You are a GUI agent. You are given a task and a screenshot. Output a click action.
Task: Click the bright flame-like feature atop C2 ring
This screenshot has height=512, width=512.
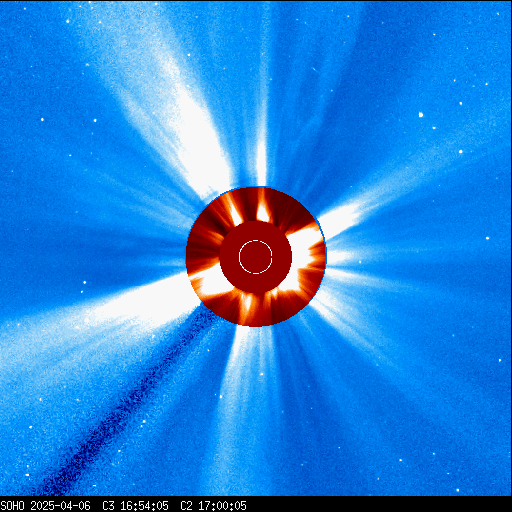click(263, 208)
